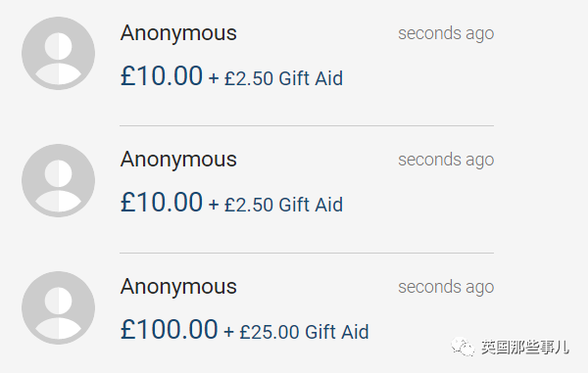Screen dimensions: 588x373
Task: Click the plus sign before £25.00
Action: [228, 333]
